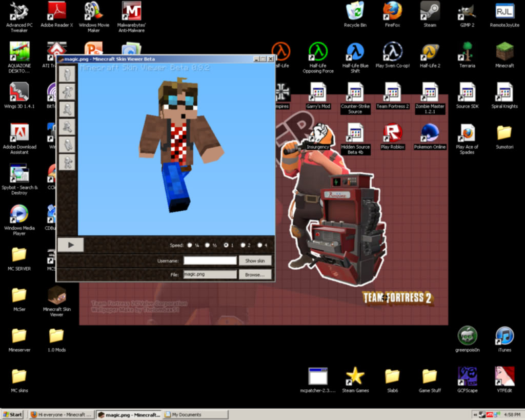525x420 pixels.
Task: Open Play Ace of Spades shortcut
Action: 467,138
